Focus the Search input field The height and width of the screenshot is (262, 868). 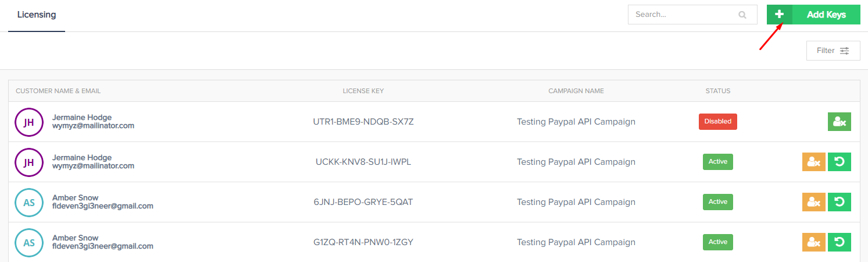683,15
